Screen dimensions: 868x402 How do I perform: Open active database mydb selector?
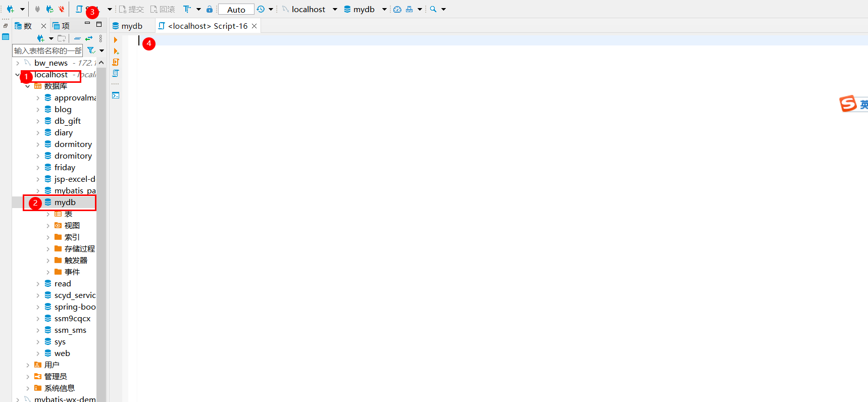click(365, 9)
